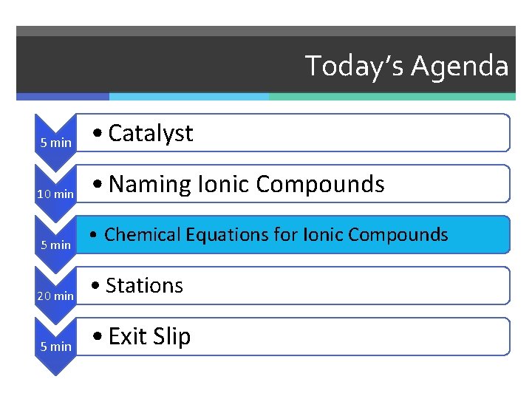Click the dark blue accent bar segment
The width and height of the screenshot is (532, 399).
pos(63,97)
